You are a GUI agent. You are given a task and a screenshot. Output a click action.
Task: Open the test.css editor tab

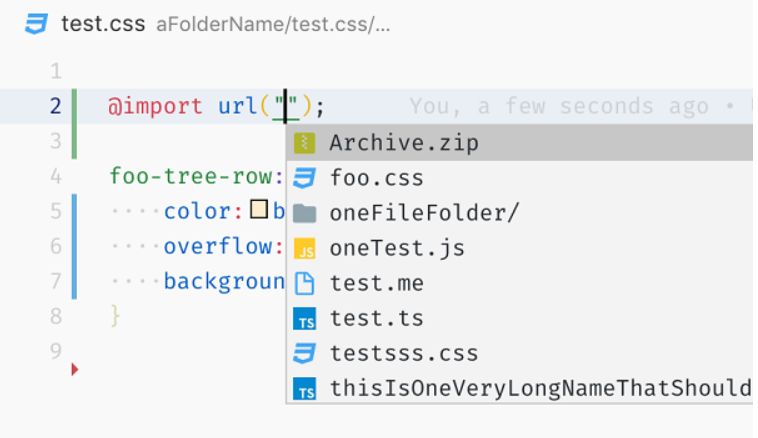[103, 23]
